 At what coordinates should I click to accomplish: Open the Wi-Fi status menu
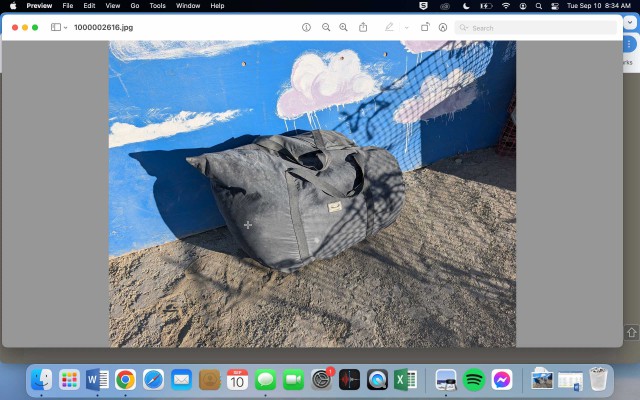point(506,6)
